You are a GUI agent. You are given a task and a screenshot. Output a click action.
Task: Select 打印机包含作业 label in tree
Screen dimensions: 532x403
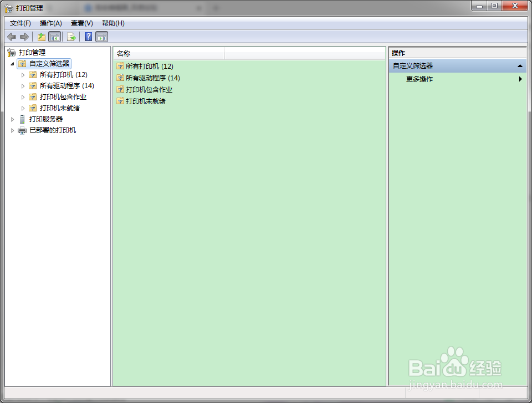(x=63, y=97)
